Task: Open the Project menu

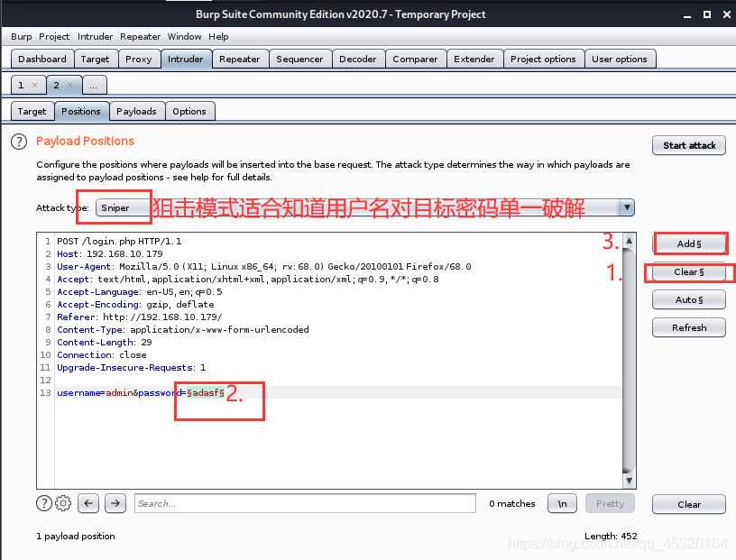Action: [x=54, y=37]
